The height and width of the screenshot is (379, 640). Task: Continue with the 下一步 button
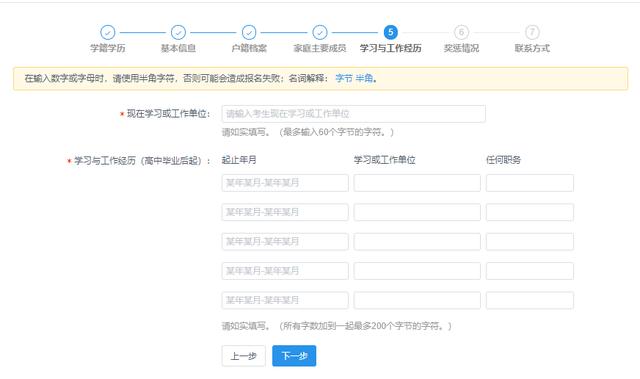[x=294, y=356]
